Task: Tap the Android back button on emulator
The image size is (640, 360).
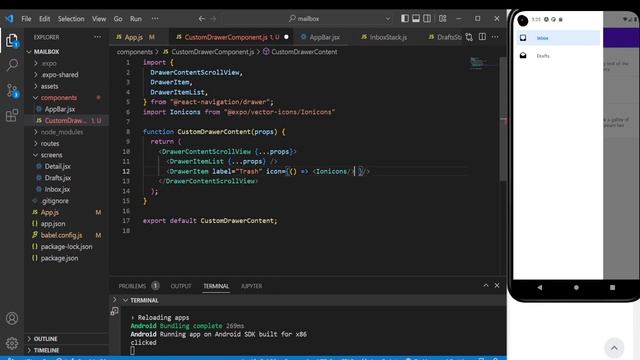Action: click(x=540, y=287)
